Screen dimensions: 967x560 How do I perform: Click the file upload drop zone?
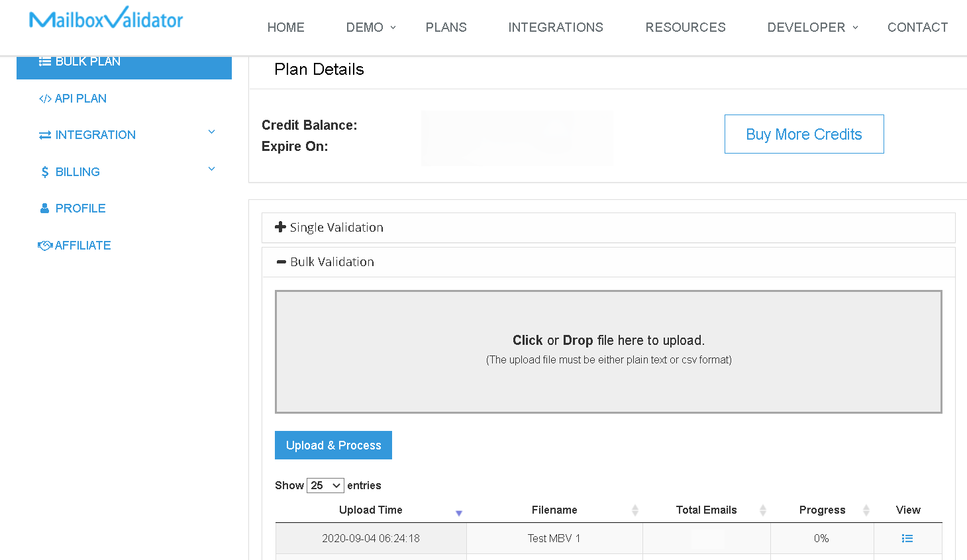point(608,351)
